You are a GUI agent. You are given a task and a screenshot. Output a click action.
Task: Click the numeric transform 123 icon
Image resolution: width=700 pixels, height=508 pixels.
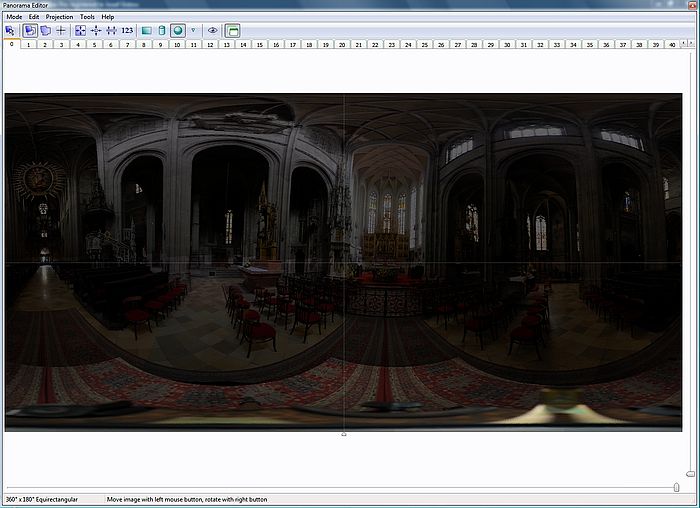pyautogui.click(x=127, y=31)
